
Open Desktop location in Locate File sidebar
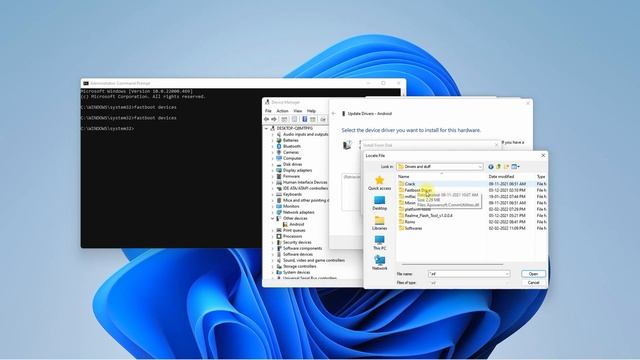coord(379,203)
